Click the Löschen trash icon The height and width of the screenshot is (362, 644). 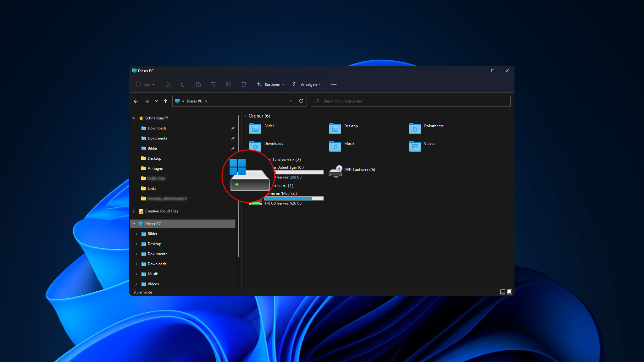tap(244, 84)
